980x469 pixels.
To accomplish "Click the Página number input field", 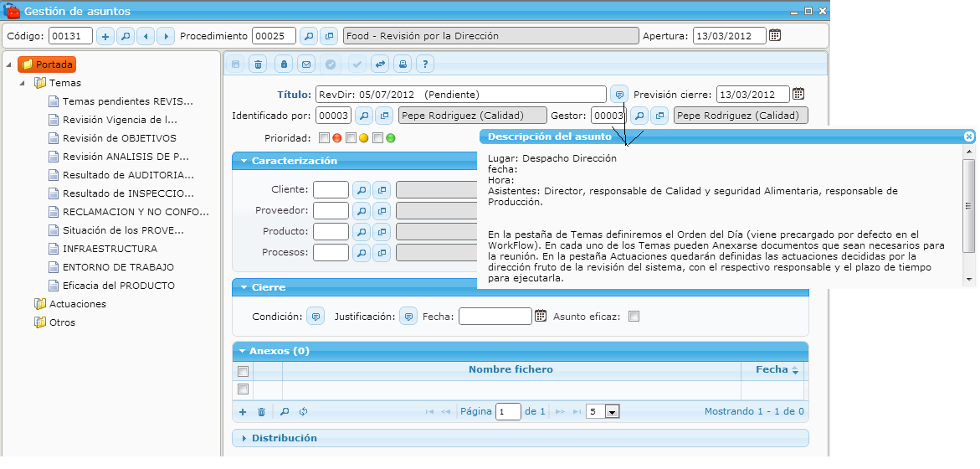I will 508,411.
